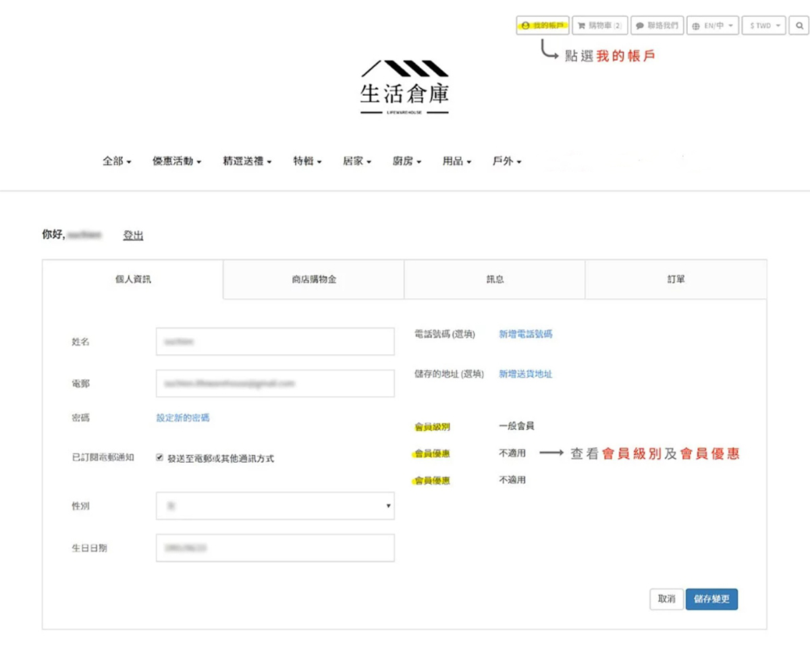This screenshot has width=810, height=672.
Task: Open the EN/中 language selector
Action: pos(712,26)
